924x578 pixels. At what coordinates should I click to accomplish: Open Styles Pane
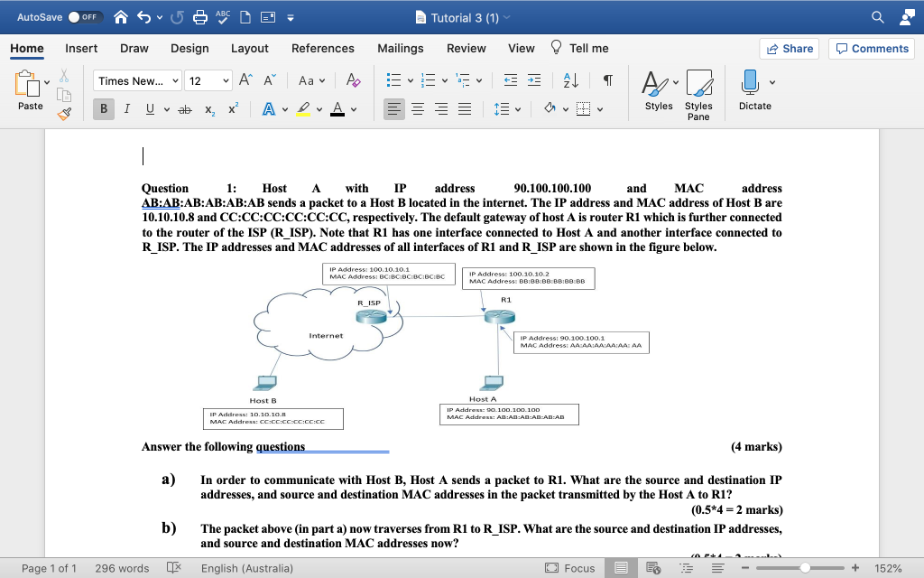(699, 94)
